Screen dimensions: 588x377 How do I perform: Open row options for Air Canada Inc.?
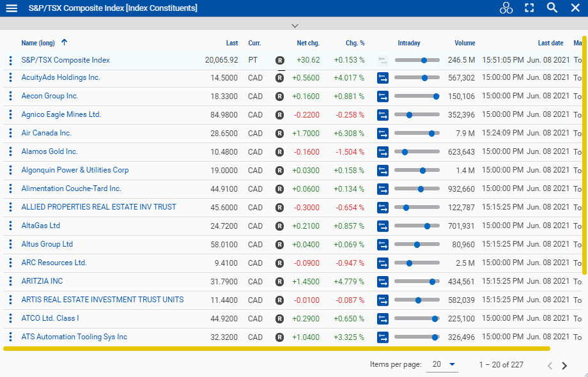point(10,133)
